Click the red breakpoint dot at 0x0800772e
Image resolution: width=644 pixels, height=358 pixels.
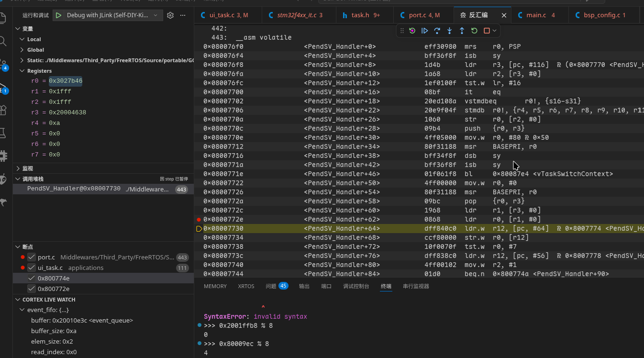click(x=199, y=219)
